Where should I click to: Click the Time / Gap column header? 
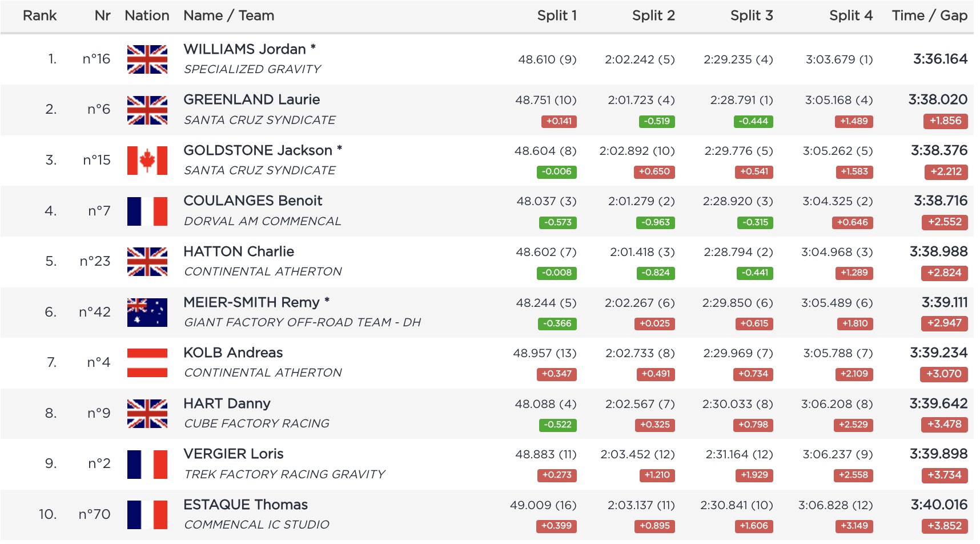click(x=929, y=15)
